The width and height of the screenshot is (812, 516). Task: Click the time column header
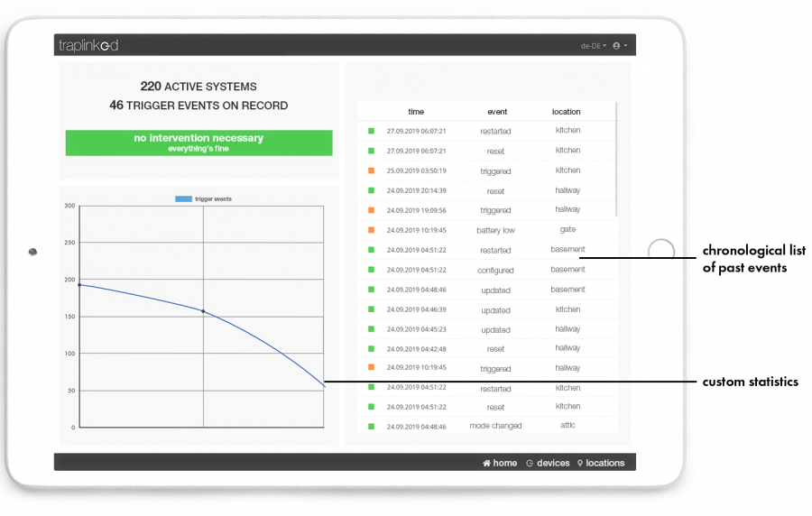pos(416,112)
